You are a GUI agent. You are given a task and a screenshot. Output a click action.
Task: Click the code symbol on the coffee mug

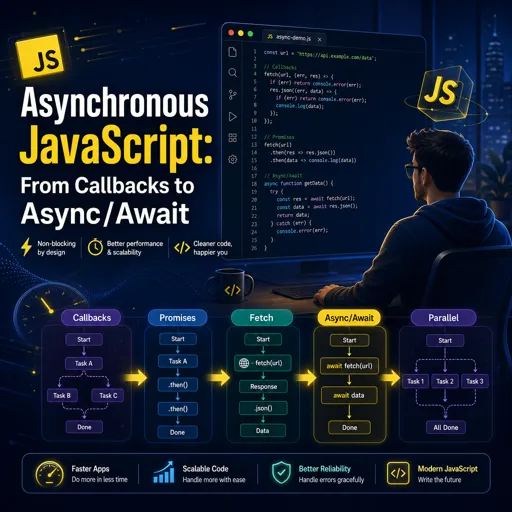[232, 290]
